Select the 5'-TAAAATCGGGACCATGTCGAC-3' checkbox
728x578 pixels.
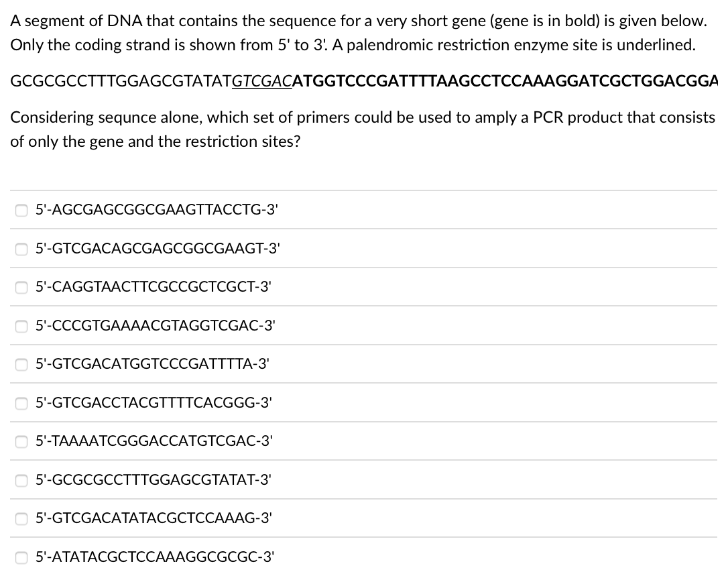point(22,441)
